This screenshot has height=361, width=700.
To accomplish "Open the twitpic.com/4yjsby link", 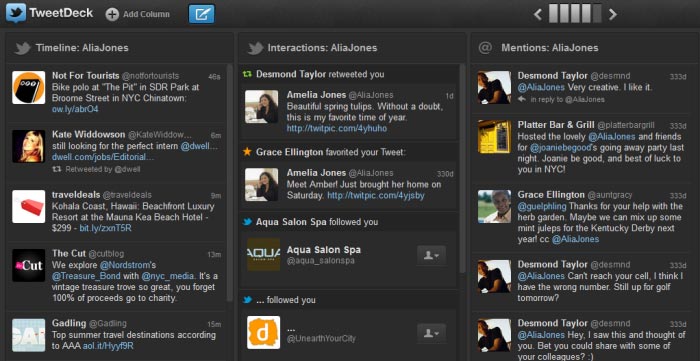I will coord(376,195).
